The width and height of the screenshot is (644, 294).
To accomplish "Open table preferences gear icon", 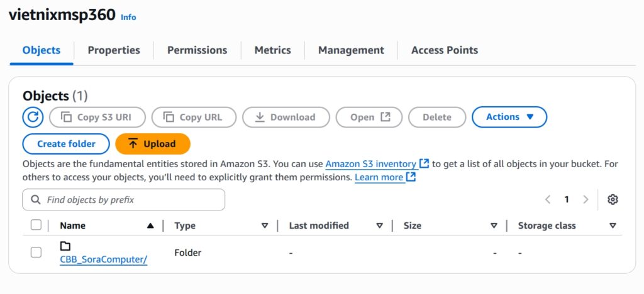I will click(613, 200).
